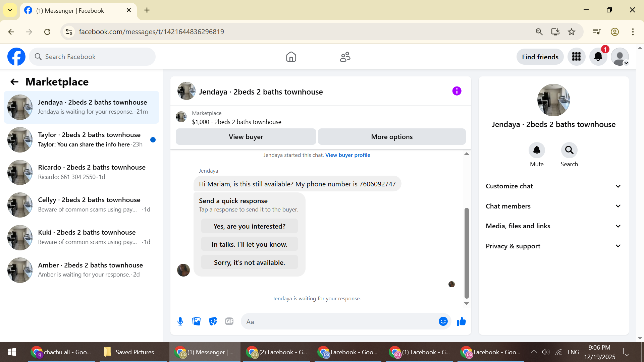Open the emoji picker in message box

coord(443,321)
